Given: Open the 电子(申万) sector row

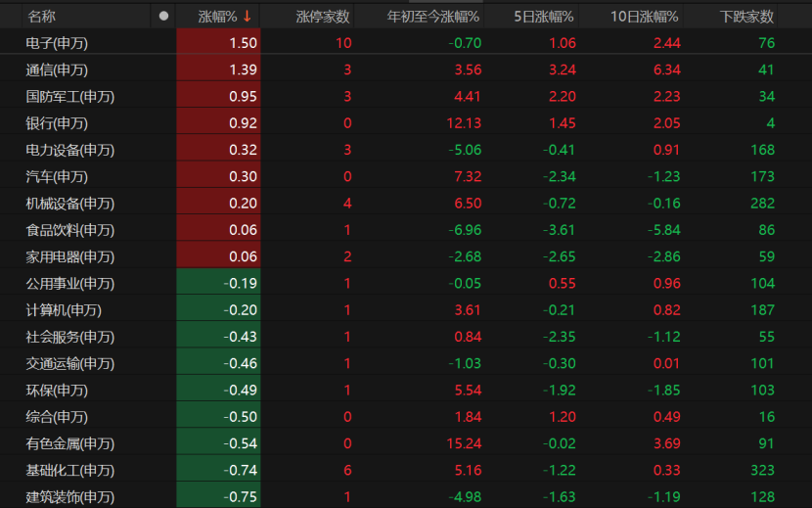Looking at the screenshot, I should 57,43.
